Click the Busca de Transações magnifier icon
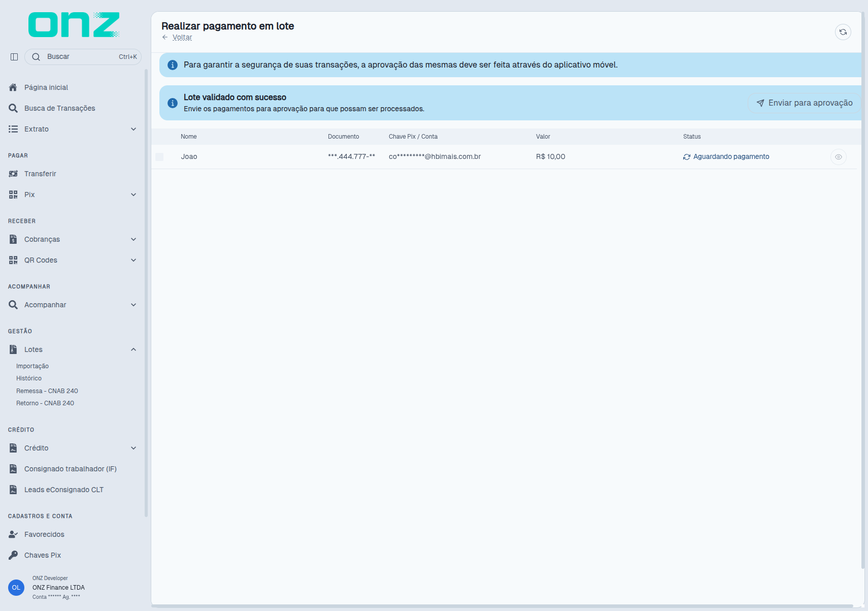This screenshot has width=868, height=611. click(x=13, y=108)
